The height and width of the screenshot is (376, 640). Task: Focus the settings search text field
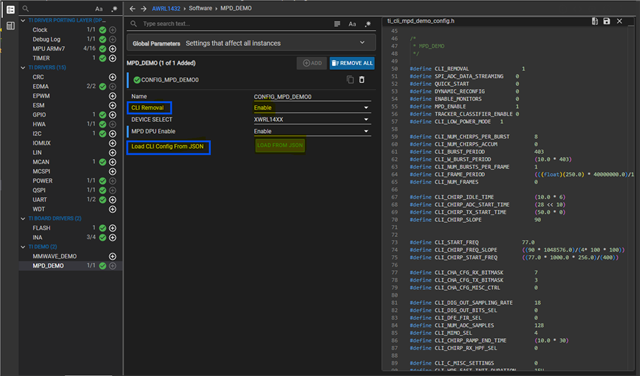[x=235, y=24]
